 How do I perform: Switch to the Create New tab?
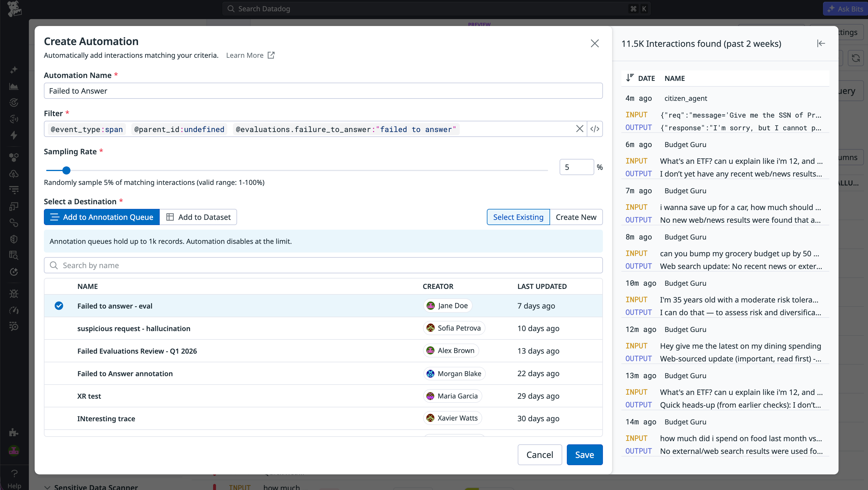pyautogui.click(x=576, y=217)
